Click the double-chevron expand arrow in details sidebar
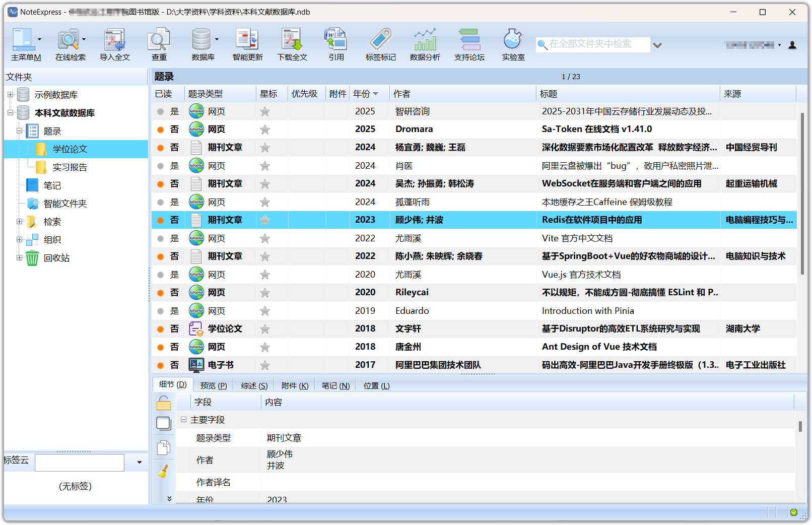 pos(169,498)
